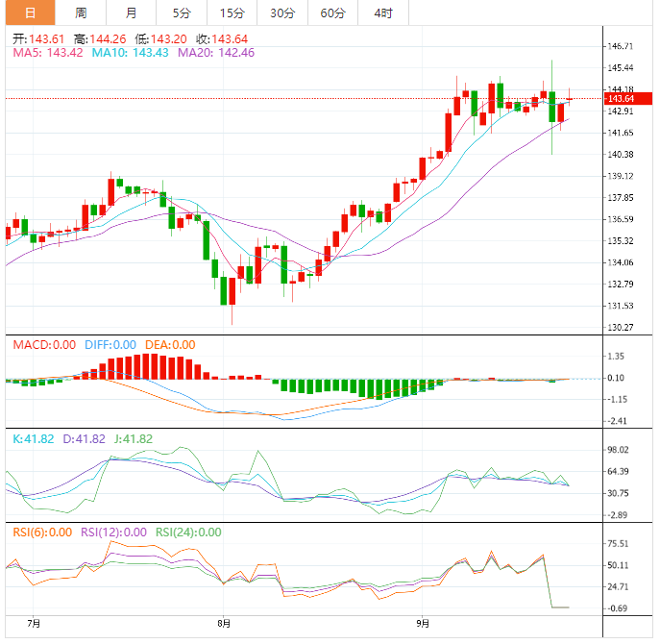Click the 75.51 RSI axis label
Image resolution: width=660 pixels, height=644 pixels.
click(618, 544)
